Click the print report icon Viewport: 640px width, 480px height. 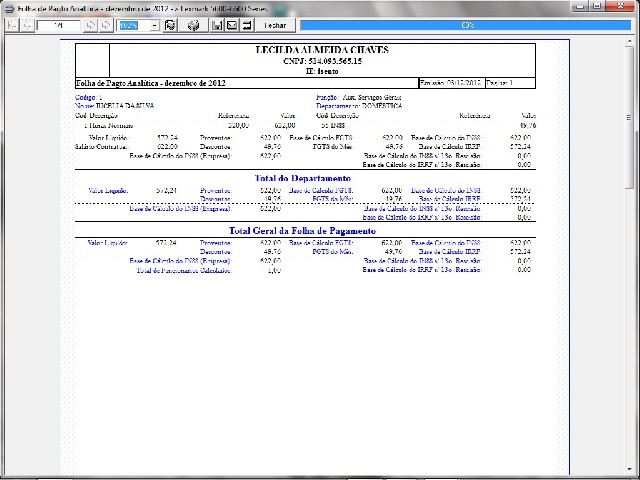tap(193, 25)
